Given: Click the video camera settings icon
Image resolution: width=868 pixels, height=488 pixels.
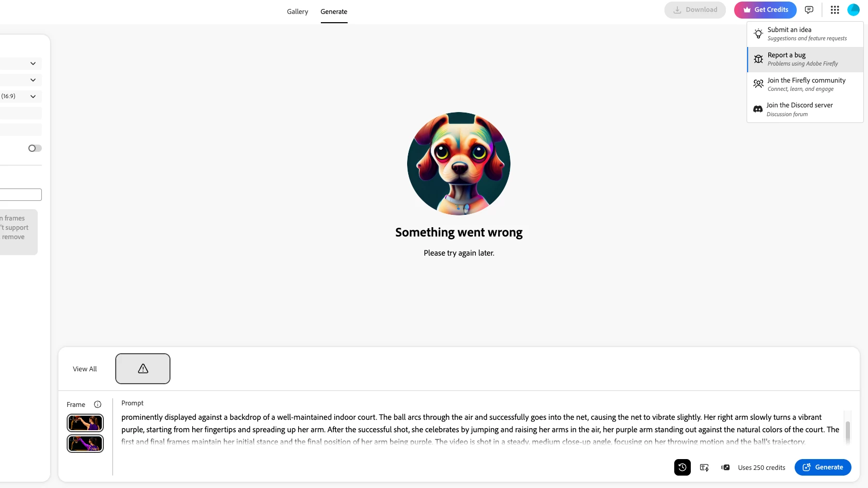Looking at the screenshot, I should [725, 467].
